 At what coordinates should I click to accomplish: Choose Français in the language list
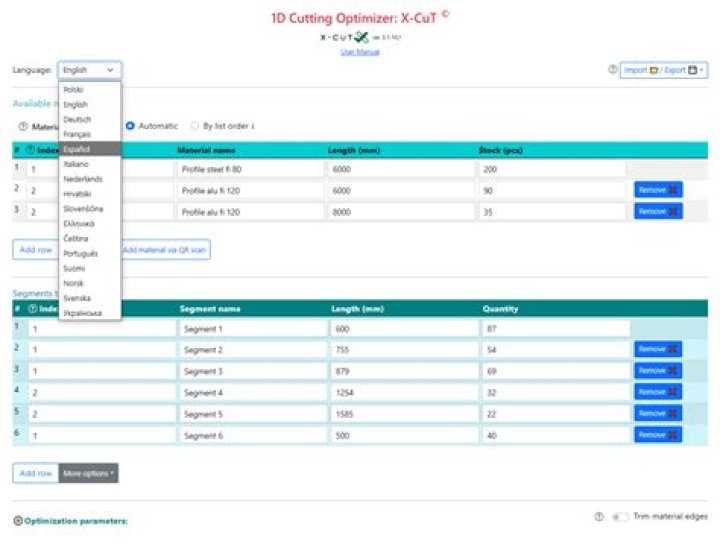90,134
